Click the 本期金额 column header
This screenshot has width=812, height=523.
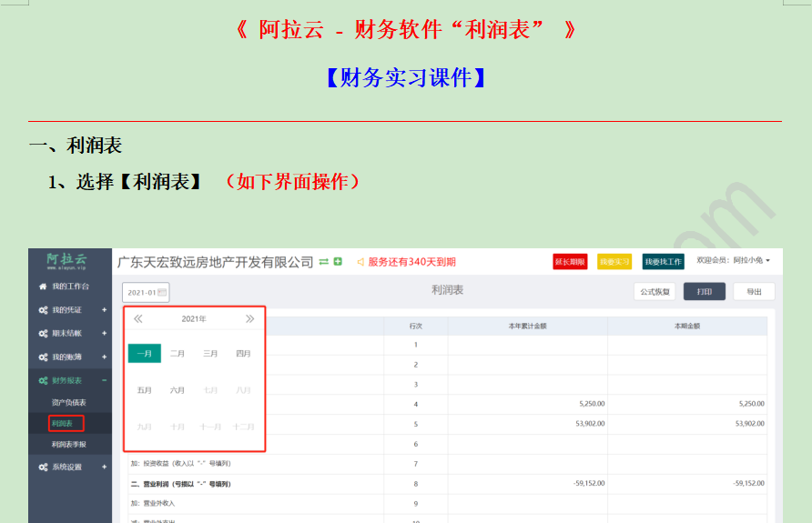[687, 326]
